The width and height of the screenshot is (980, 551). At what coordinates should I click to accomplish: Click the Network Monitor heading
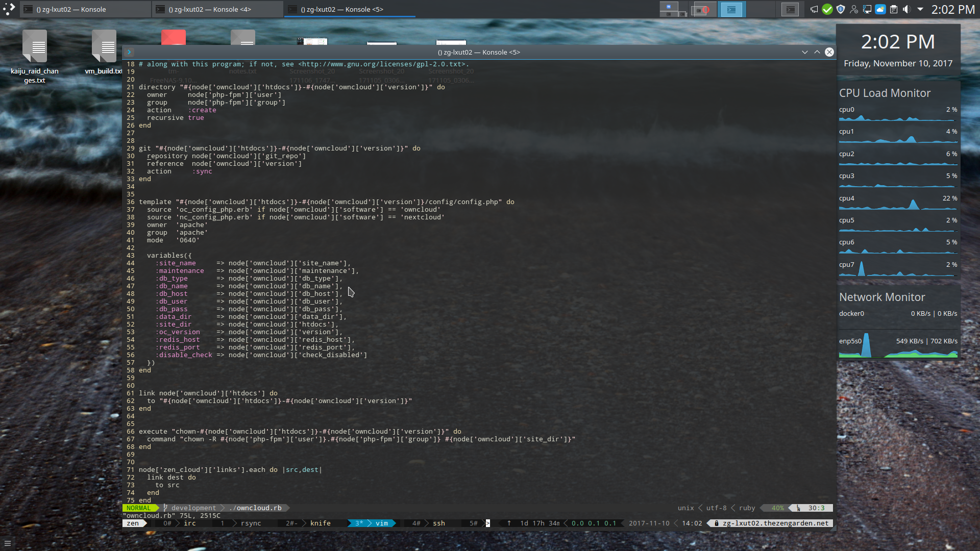881,297
